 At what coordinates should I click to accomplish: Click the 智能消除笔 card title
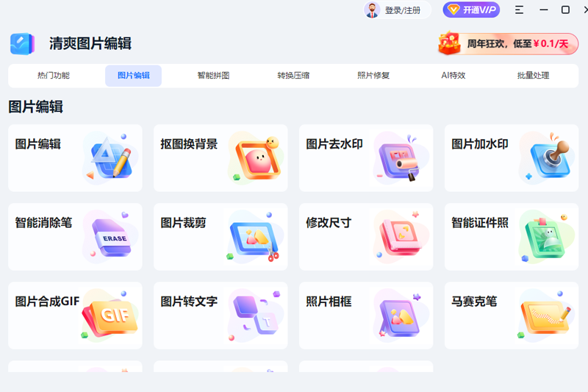pyautogui.click(x=43, y=223)
